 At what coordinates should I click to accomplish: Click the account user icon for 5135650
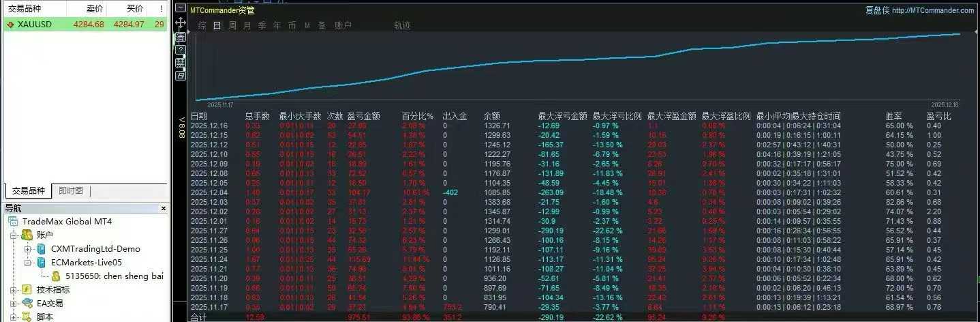[56, 276]
